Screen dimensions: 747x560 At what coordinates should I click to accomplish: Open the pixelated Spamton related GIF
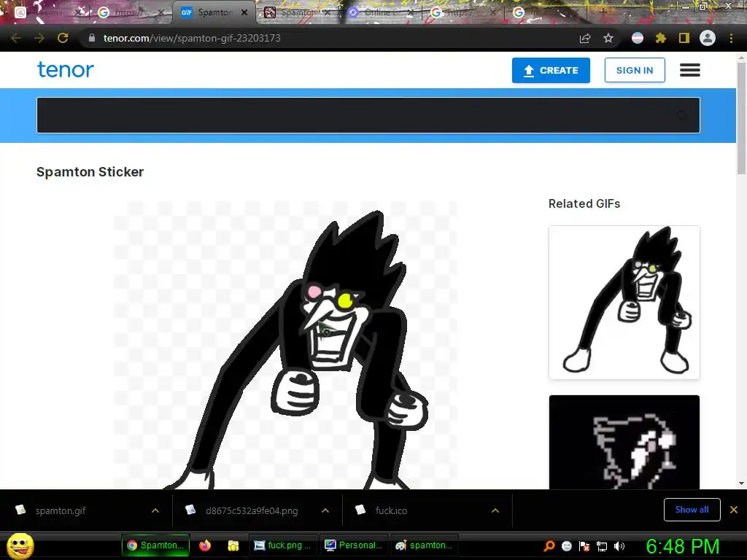(x=624, y=442)
